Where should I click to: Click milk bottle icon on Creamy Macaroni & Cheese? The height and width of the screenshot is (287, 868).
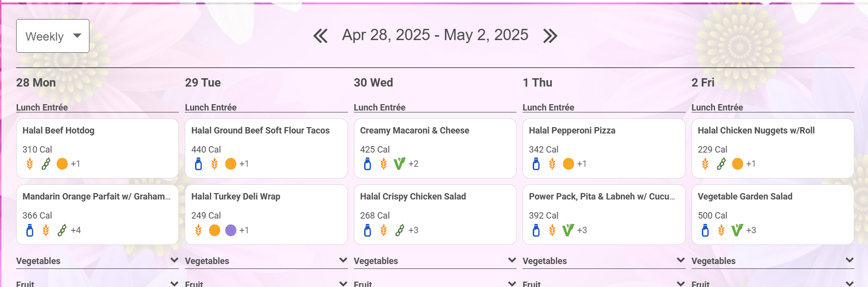pyautogui.click(x=368, y=164)
